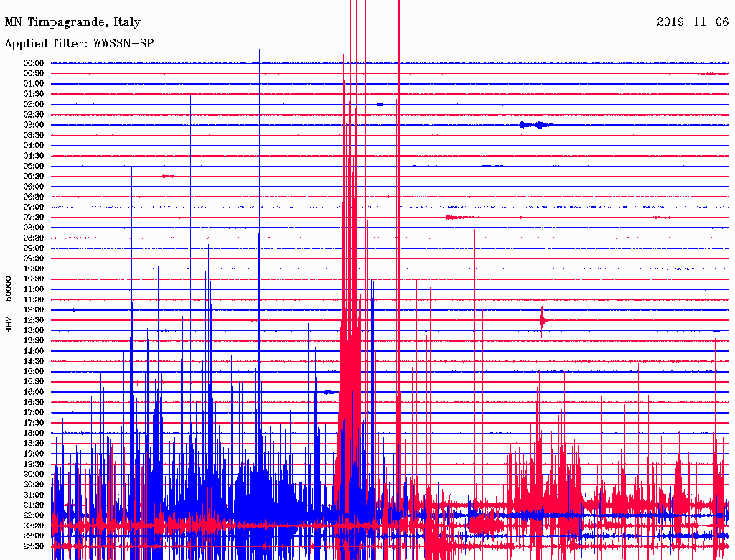Click the small blue blip on 02:00 trace
Viewport: 735px width, 560px height.
pyautogui.click(x=380, y=104)
